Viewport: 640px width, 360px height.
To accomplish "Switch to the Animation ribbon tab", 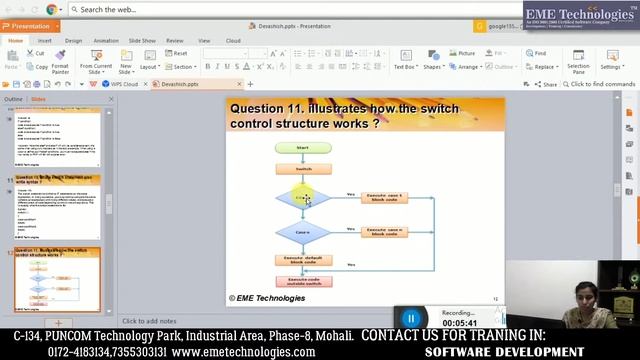I will 106,41.
